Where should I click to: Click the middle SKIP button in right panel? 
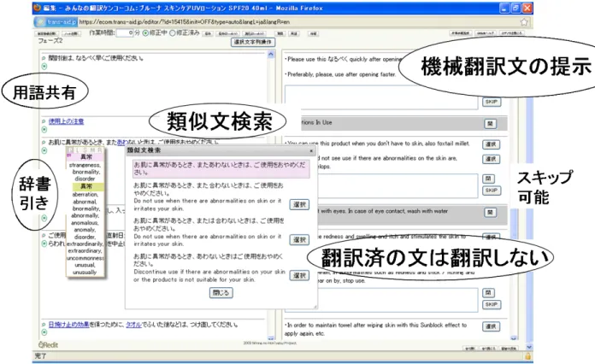(x=492, y=191)
